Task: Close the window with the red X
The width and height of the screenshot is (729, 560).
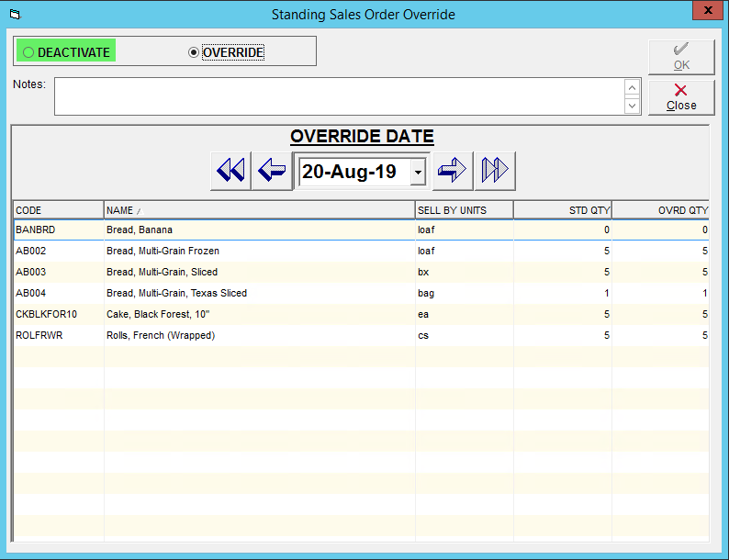Action: (x=708, y=10)
